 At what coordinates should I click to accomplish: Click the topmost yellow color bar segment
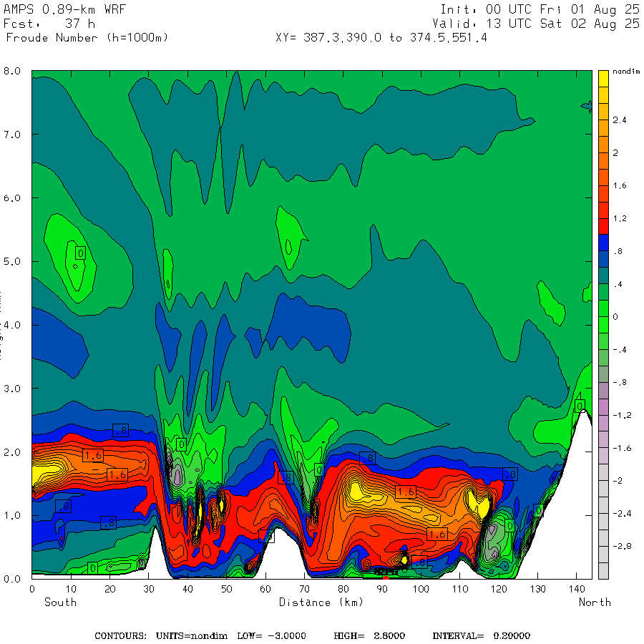tap(603, 79)
